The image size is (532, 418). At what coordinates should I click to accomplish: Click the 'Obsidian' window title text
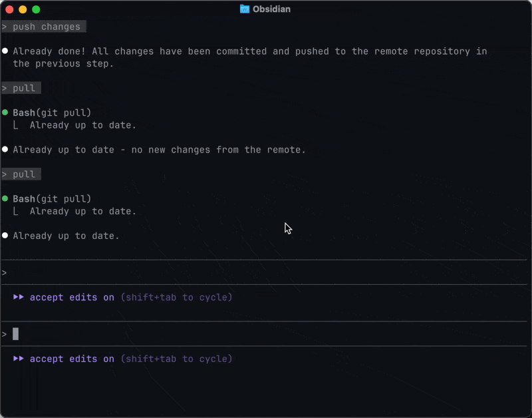pyautogui.click(x=271, y=9)
